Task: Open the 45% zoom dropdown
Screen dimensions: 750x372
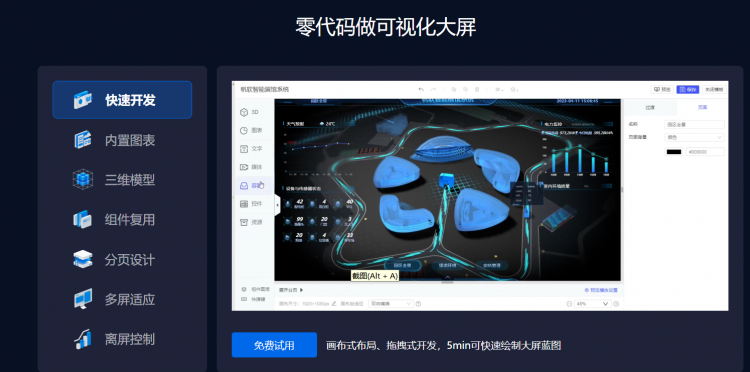Action: [593, 304]
